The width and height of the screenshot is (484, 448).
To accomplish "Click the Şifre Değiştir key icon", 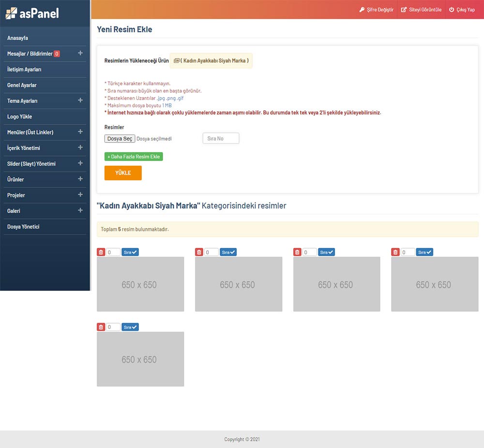I will [362, 10].
